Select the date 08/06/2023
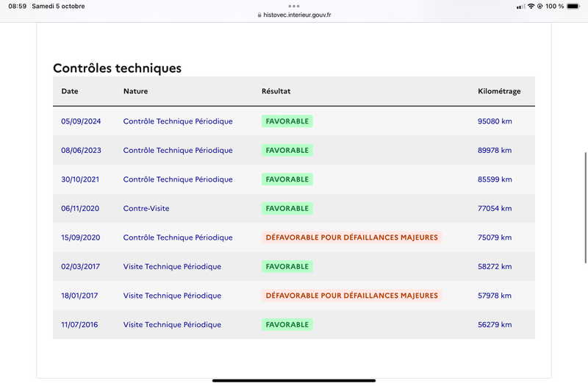588x386 pixels. tap(81, 151)
